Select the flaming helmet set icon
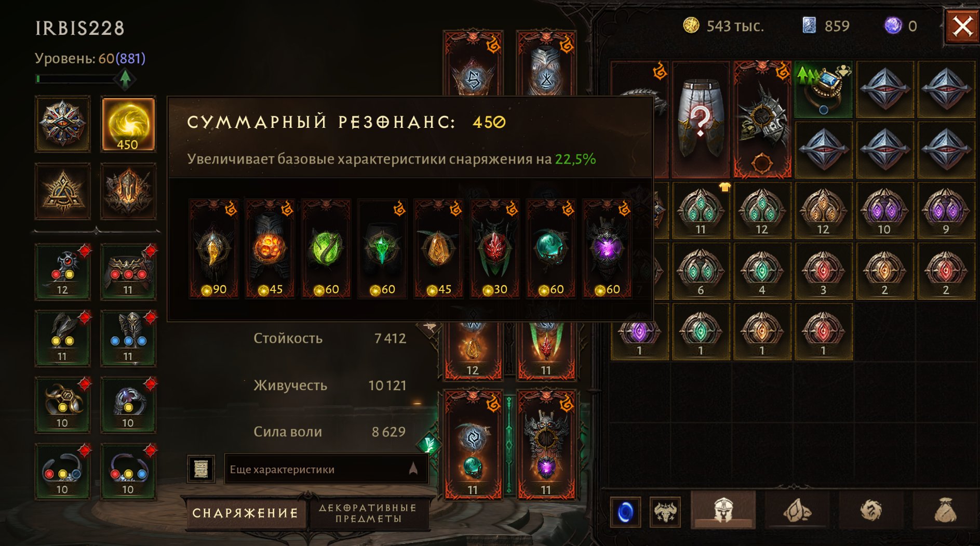 click(x=128, y=191)
